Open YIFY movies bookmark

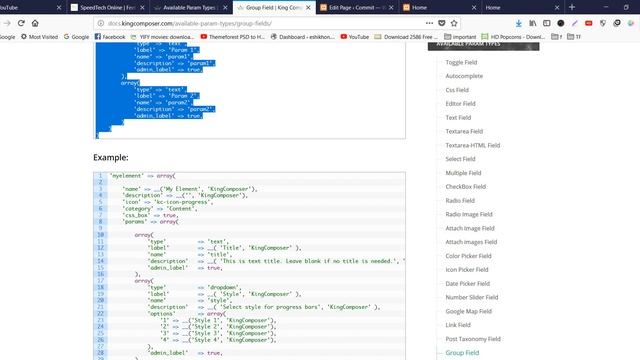(163, 37)
